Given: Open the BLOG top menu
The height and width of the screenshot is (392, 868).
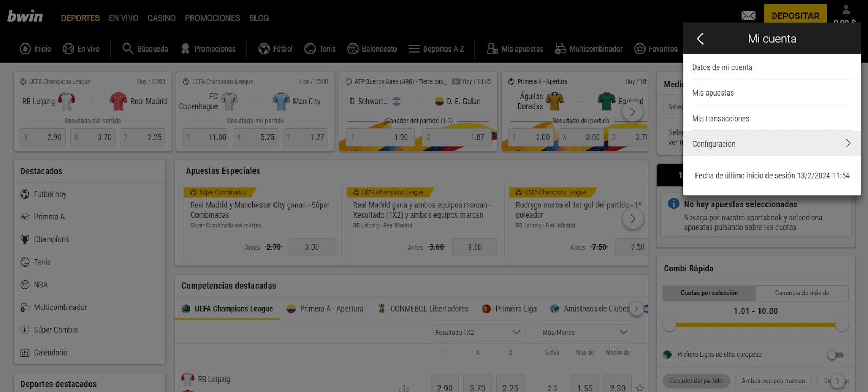Looking at the screenshot, I should click(259, 18).
